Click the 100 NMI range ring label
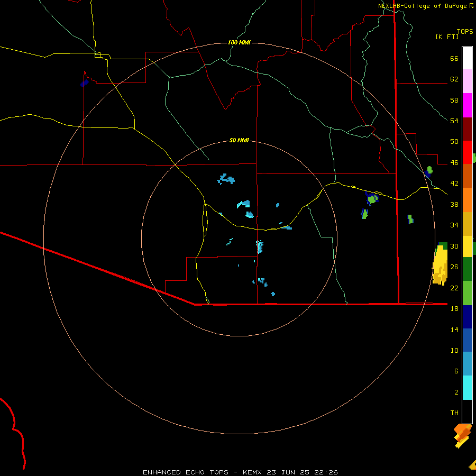Viewport: 476px width, 476px height. click(239, 42)
